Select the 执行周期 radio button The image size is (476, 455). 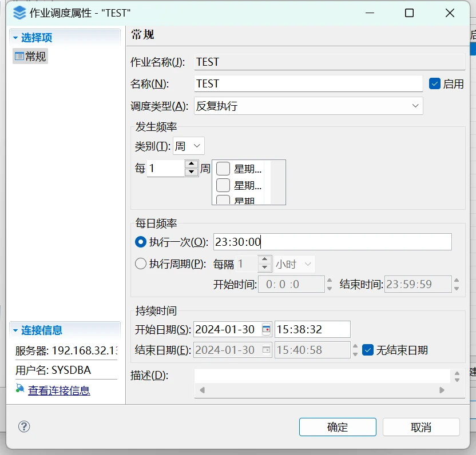coord(141,264)
